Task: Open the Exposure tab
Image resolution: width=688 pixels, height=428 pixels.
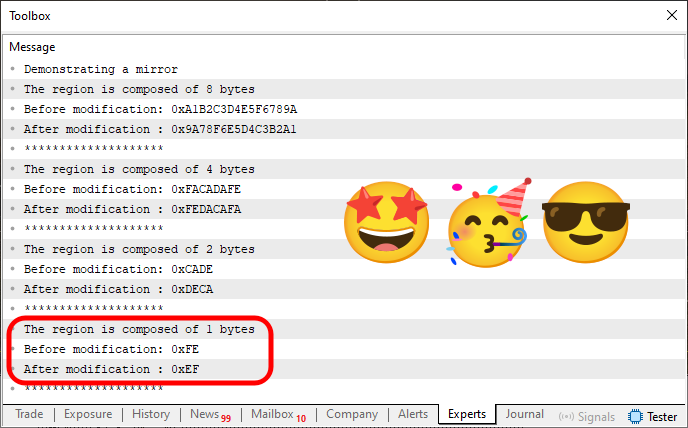Action: tap(88, 414)
